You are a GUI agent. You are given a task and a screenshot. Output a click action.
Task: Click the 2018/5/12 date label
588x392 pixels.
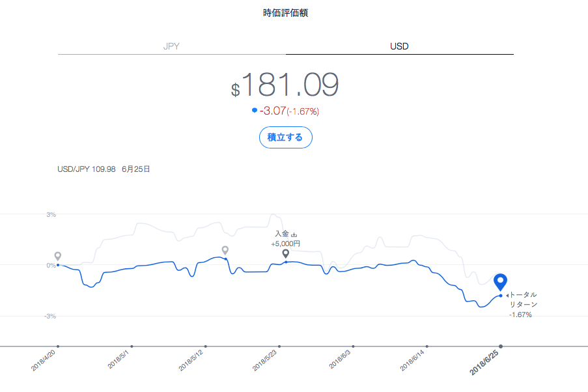pos(191,361)
